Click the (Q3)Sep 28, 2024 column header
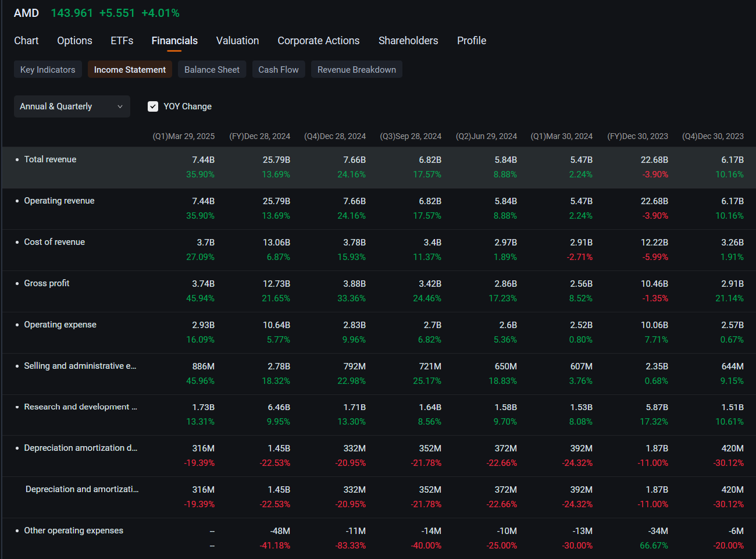The image size is (756, 559). (x=411, y=136)
